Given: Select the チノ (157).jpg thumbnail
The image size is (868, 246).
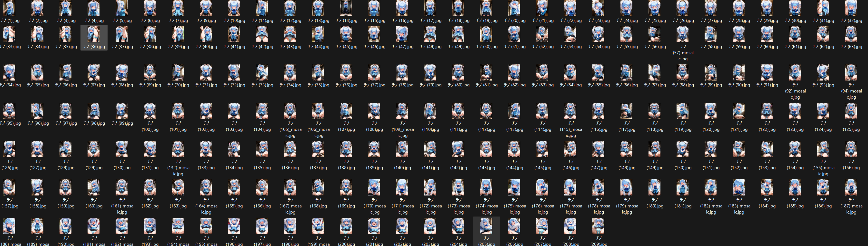Looking at the screenshot, I should pos(10,187).
